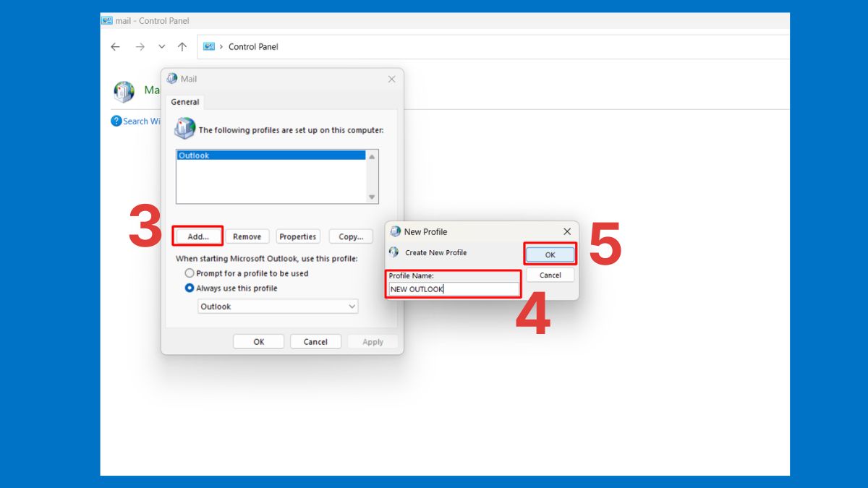868x488 pixels.
Task: Click the mail - Control Panel window icon
Action: point(107,21)
